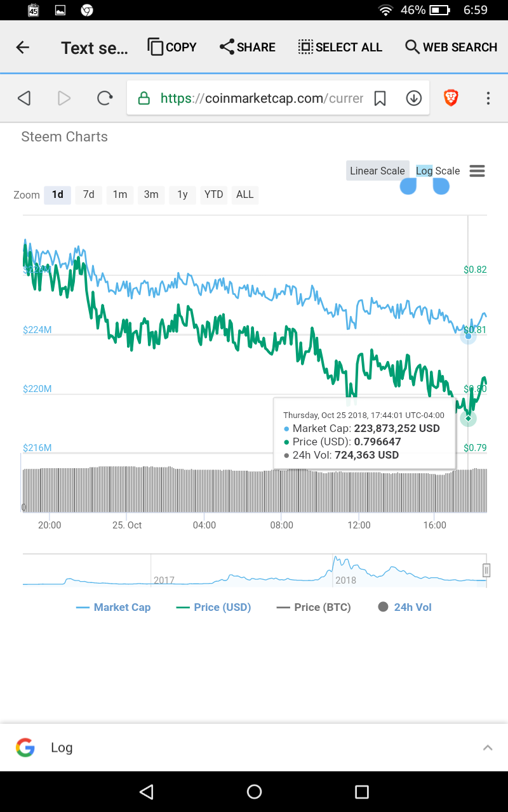Tap the blue market cap marker point

coord(468,336)
